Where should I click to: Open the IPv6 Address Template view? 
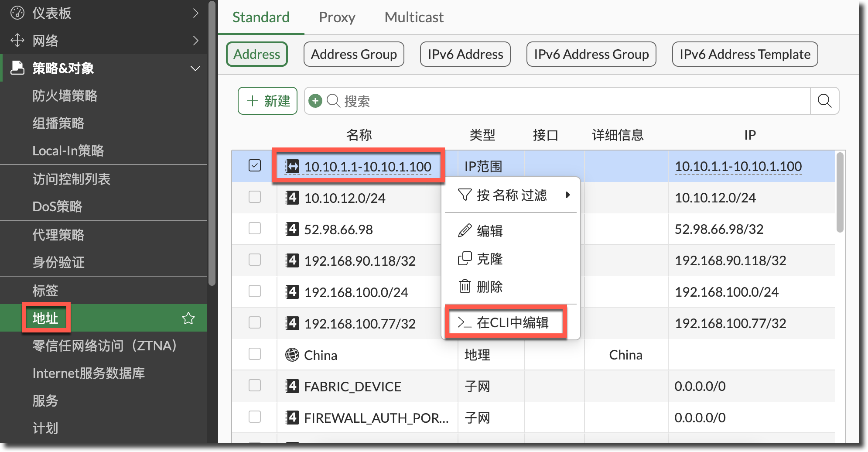tap(745, 54)
